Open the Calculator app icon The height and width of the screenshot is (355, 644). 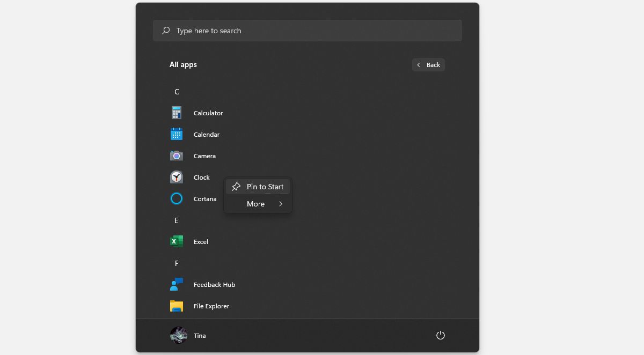[177, 113]
